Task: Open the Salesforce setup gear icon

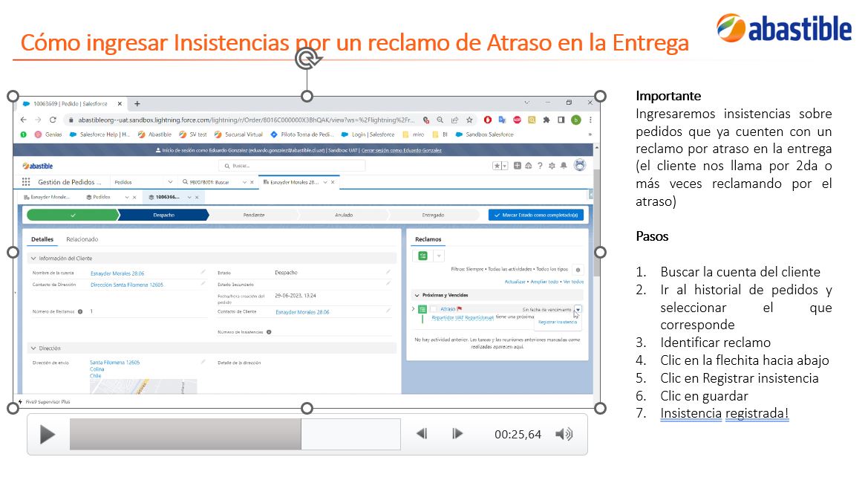Action: pos(552,166)
